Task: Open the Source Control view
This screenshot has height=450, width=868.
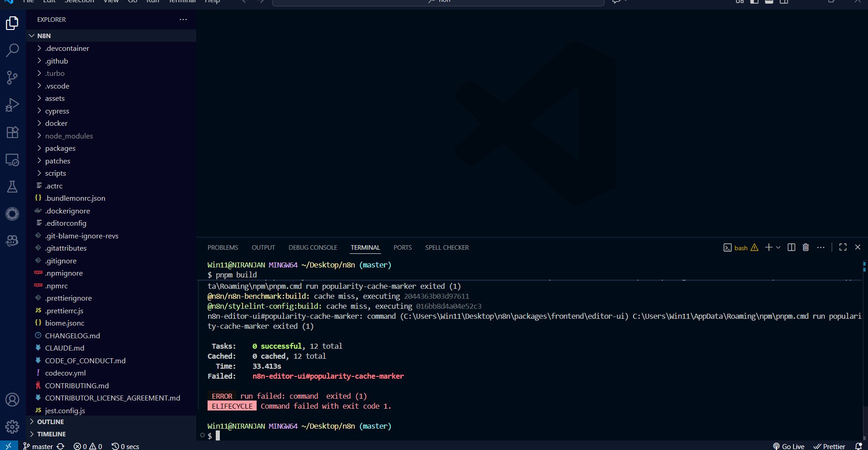Action: click(x=12, y=78)
